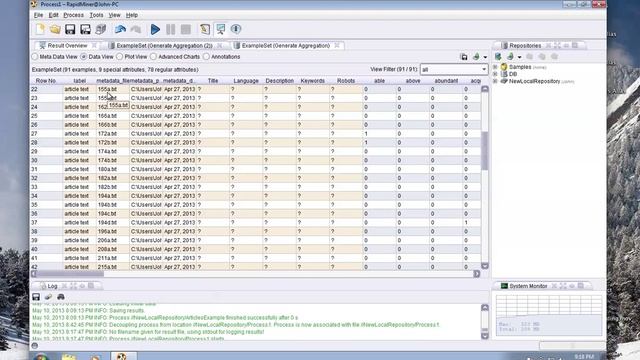Sort by the Row No. column header
Viewport: 640px width, 360px height.
pos(46,81)
